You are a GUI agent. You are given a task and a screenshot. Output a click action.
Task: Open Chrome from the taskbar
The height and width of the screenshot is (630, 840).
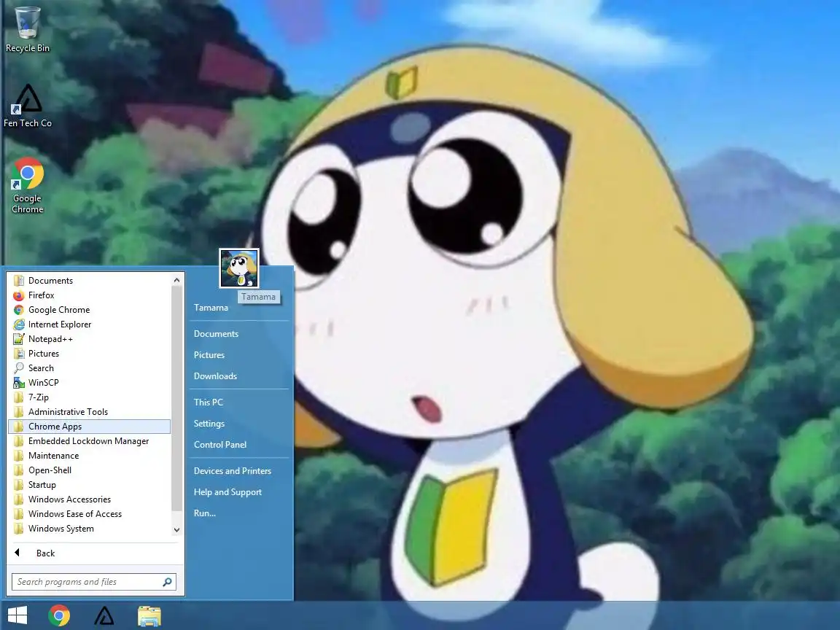(59, 615)
